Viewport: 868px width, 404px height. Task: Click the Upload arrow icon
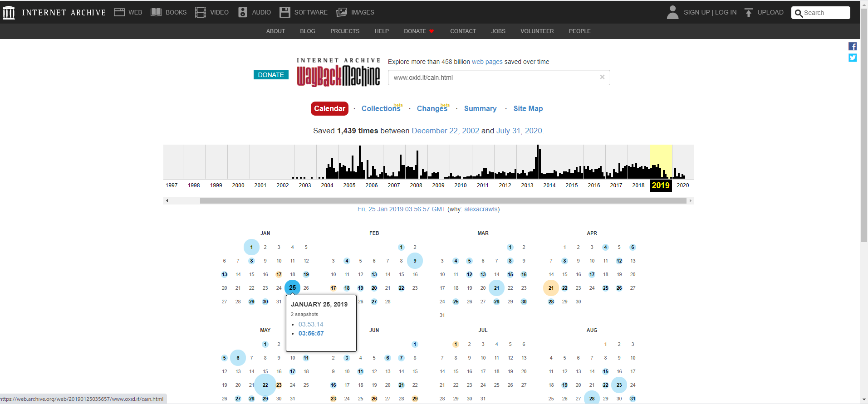pyautogui.click(x=749, y=12)
